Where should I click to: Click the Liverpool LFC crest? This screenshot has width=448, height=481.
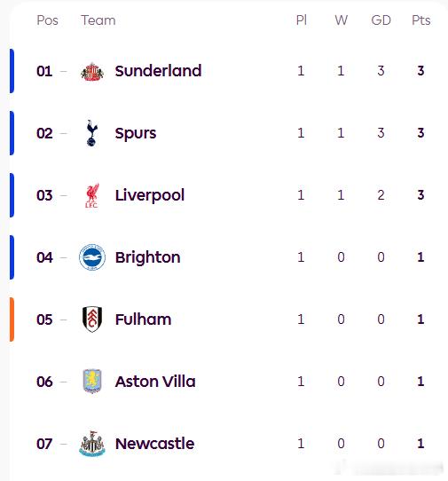(x=92, y=195)
